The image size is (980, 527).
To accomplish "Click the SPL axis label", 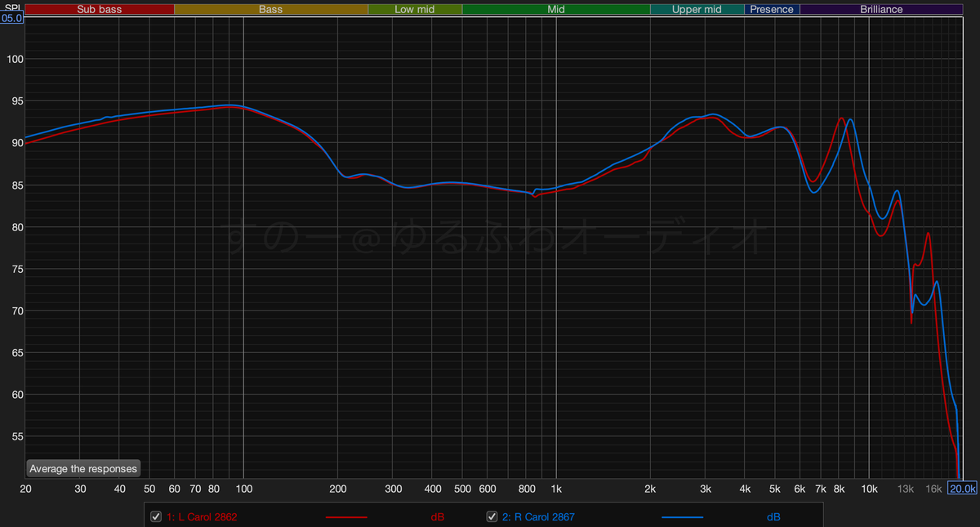I will click(x=13, y=7).
